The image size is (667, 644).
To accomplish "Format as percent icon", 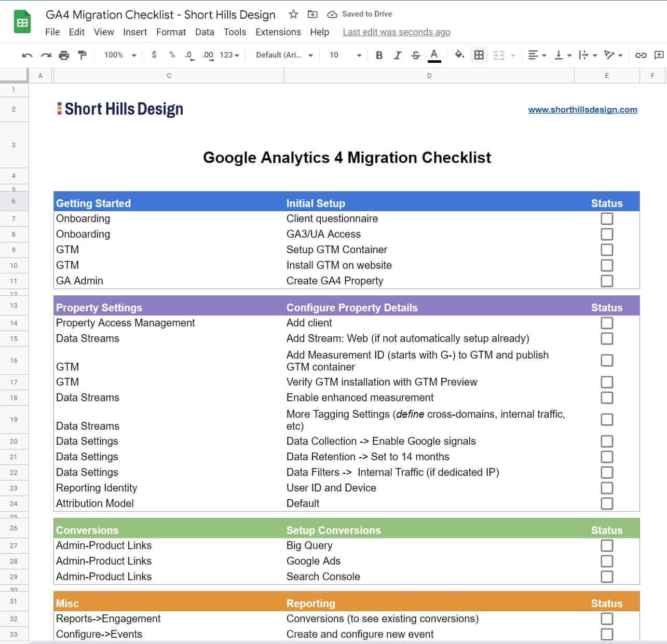I will (x=172, y=54).
